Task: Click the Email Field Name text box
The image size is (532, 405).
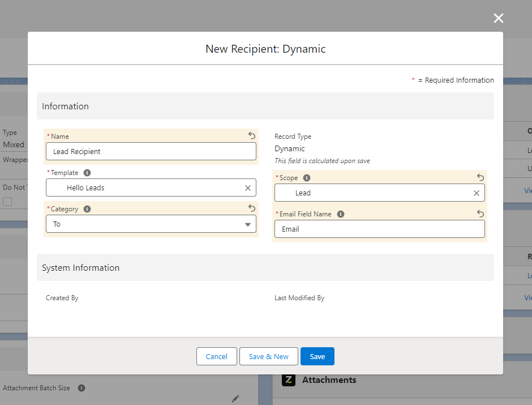Action: tap(379, 229)
